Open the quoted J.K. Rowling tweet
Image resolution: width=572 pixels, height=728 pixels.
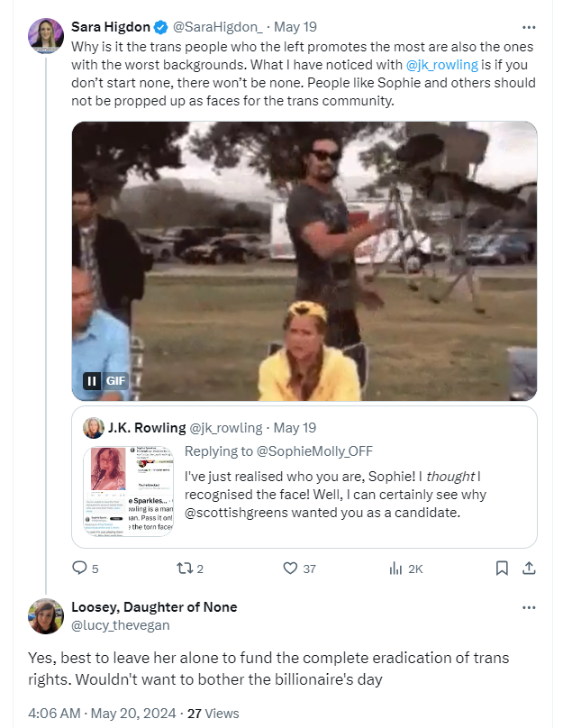(304, 477)
